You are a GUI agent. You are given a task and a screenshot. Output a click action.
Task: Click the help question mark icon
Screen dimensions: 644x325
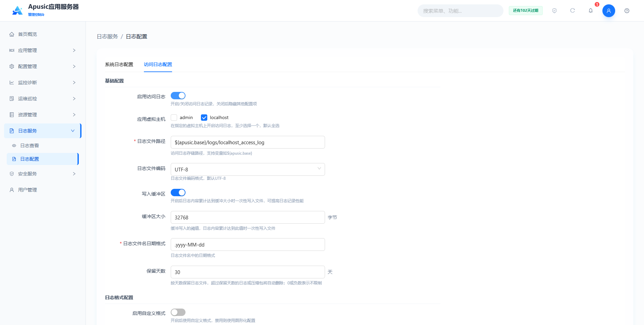[627, 11]
